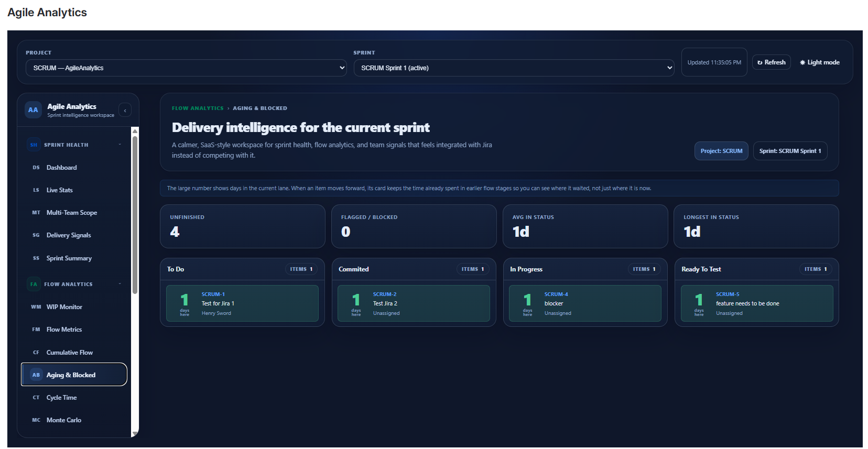Image resolution: width=868 pixels, height=449 pixels.
Task: Open Sprint Summary page
Action: 74,258
